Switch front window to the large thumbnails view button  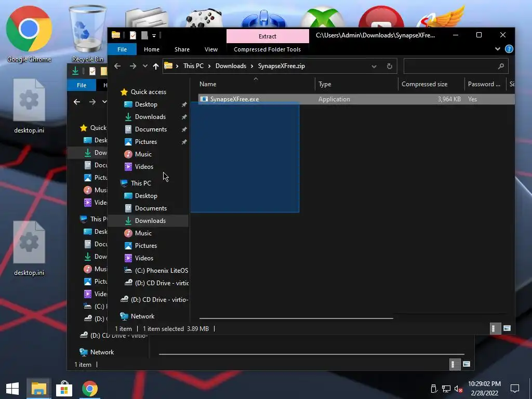tap(507, 328)
